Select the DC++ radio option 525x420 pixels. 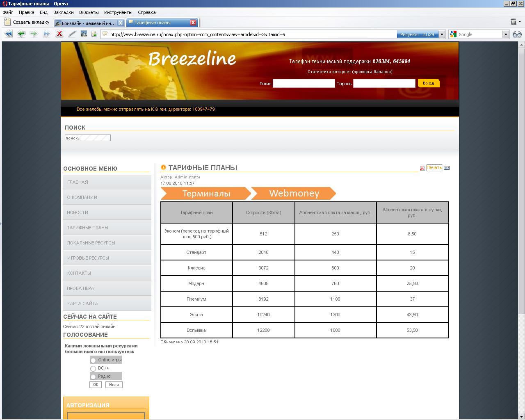[93, 368]
